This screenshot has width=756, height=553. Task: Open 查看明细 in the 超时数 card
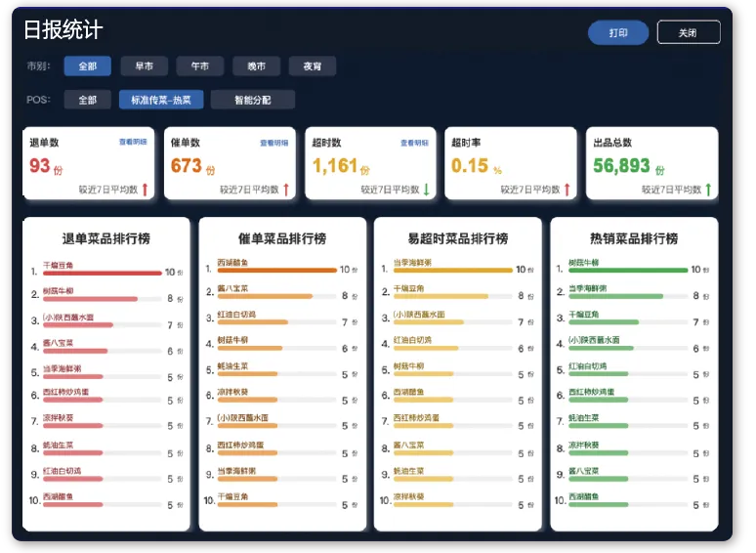(415, 143)
